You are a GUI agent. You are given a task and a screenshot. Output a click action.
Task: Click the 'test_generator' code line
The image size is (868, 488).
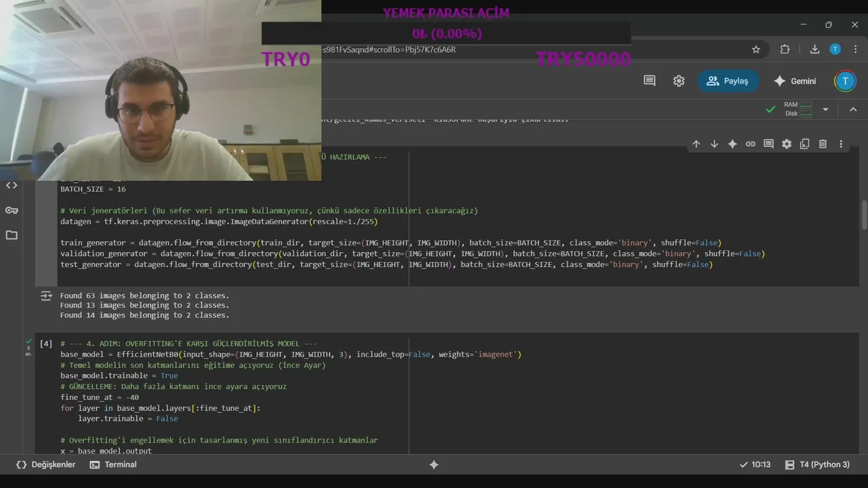pyautogui.click(x=387, y=264)
